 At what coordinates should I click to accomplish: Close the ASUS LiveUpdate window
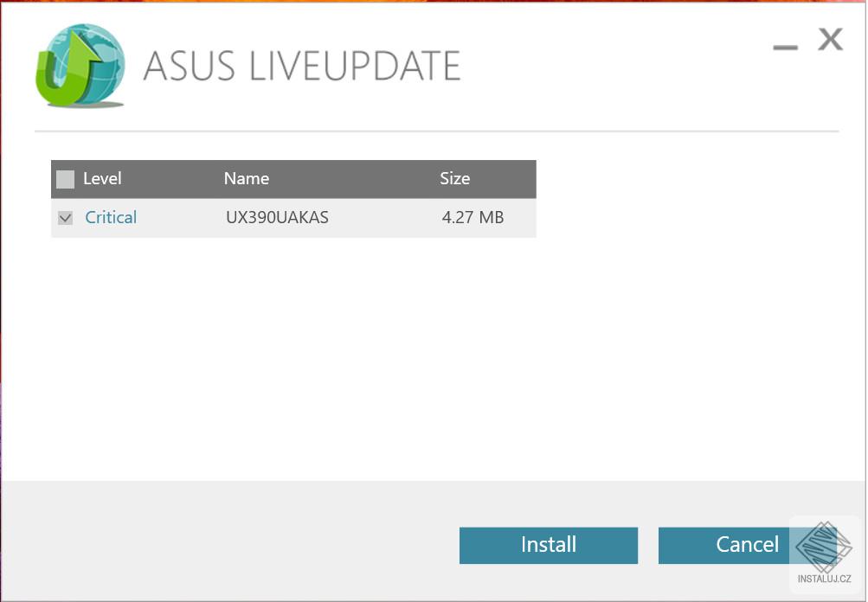click(x=830, y=40)
